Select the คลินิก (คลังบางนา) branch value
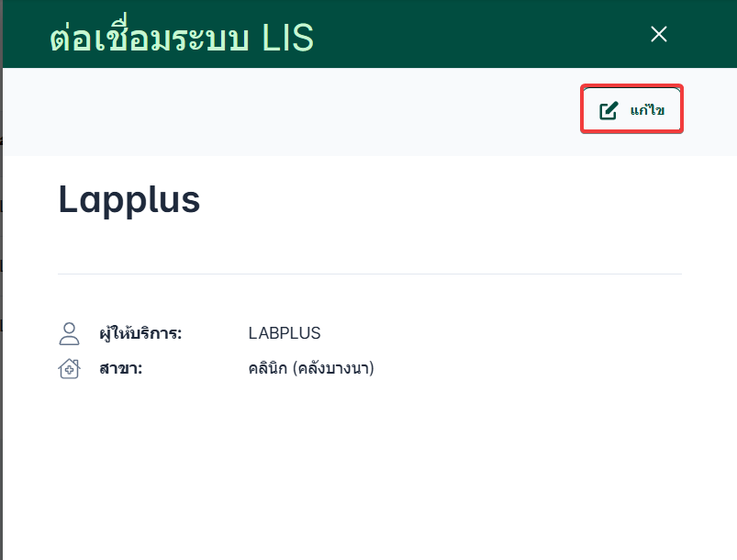 tap(312, 369)
